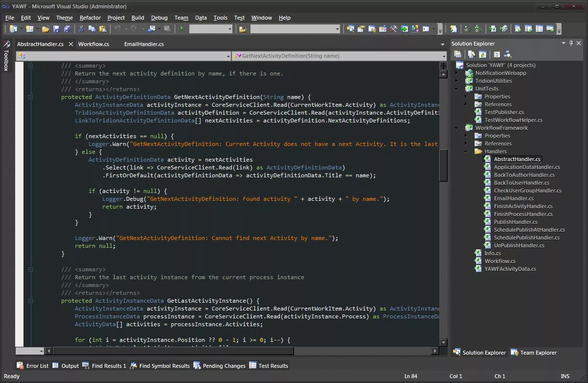Cut selection with the scissors icon
The width and height of the screenshot is (588, 383).
[82, 29]
